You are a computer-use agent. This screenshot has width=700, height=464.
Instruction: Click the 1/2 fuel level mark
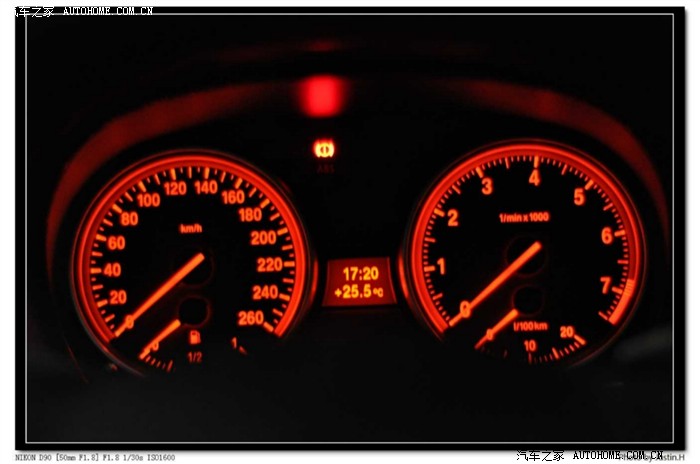coord(194,356)
